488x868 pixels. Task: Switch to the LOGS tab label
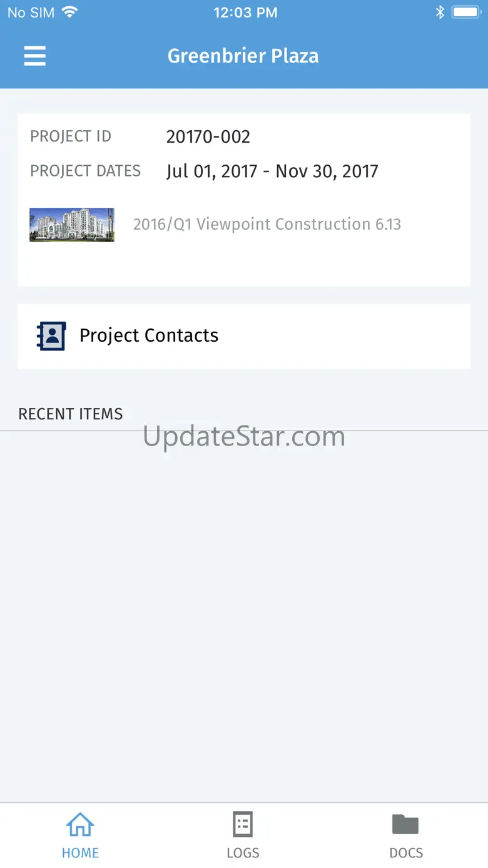(x=243, y=853)
